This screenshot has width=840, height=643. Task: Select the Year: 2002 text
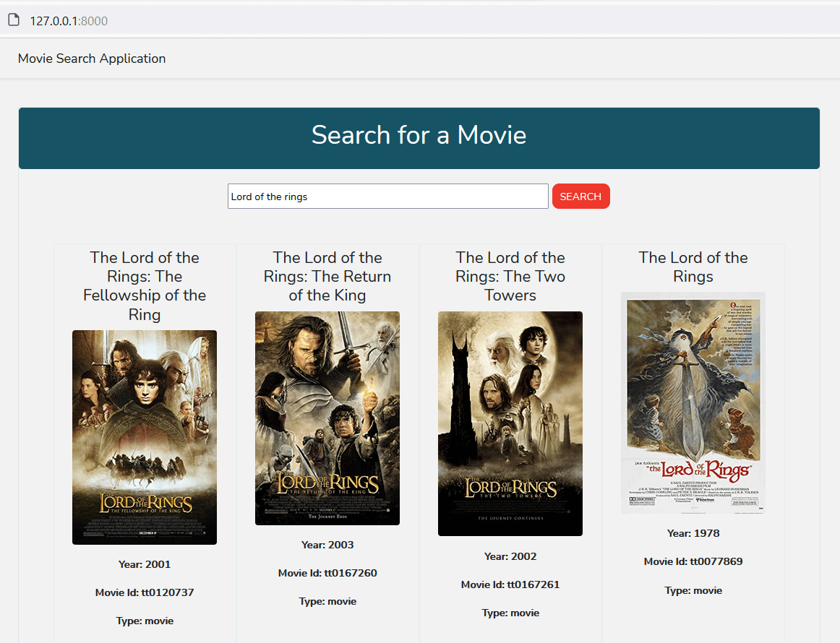510,556
